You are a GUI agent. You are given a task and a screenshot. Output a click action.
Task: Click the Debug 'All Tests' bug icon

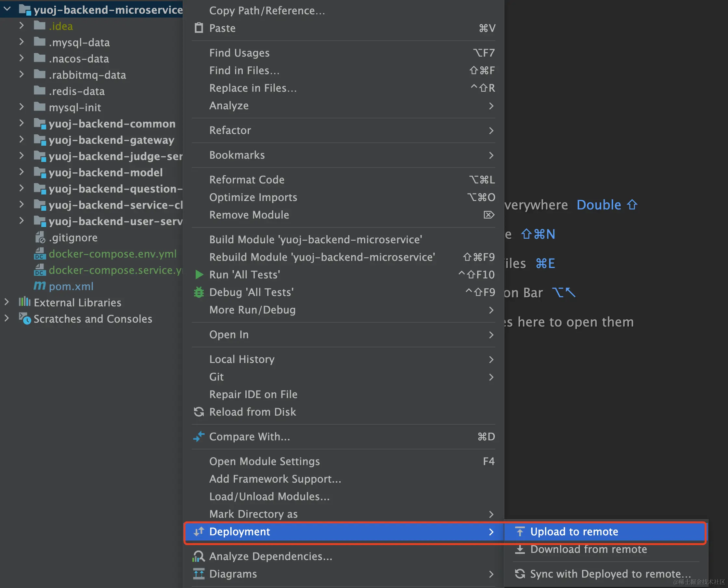point(199,292)
